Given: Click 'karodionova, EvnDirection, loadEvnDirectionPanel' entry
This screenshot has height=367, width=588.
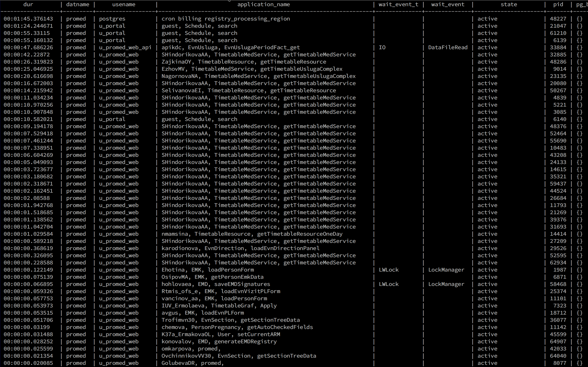Looking at the screenshot, I should 241,248.
